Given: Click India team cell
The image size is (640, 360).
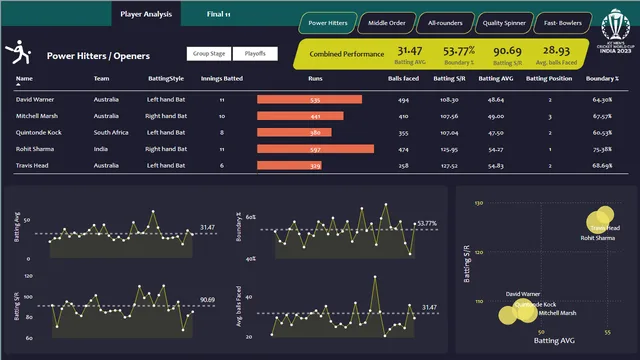Looking at the screenshot, I should point(101,149).
